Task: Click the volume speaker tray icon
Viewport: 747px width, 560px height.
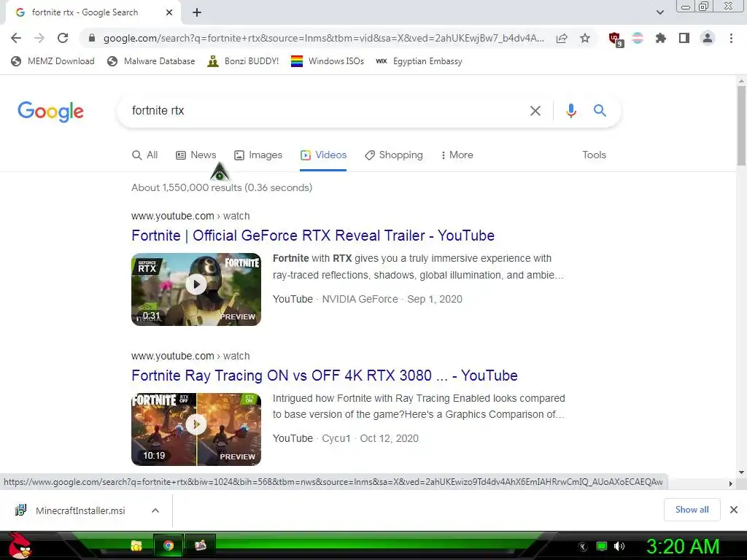Action: [619, 546]
